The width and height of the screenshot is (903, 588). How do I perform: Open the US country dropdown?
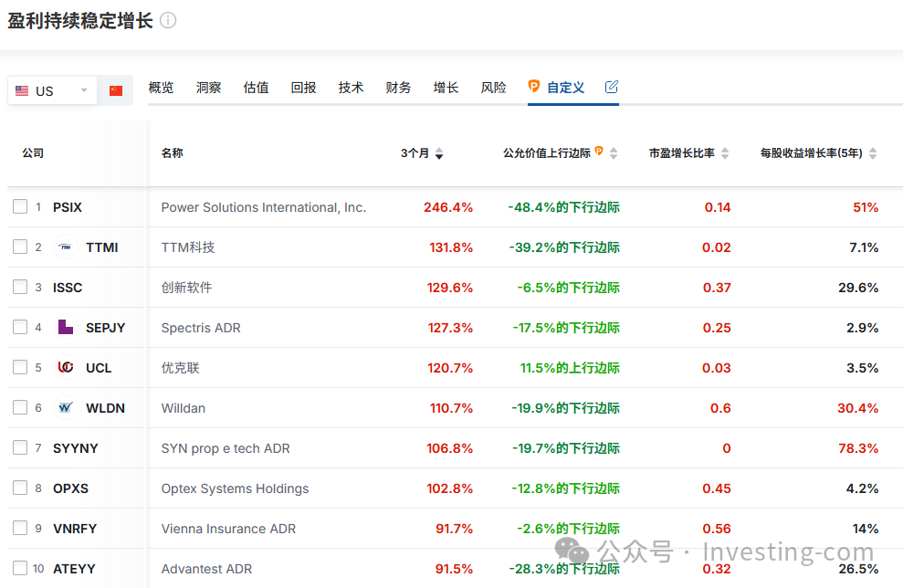(x=53, y=90)
